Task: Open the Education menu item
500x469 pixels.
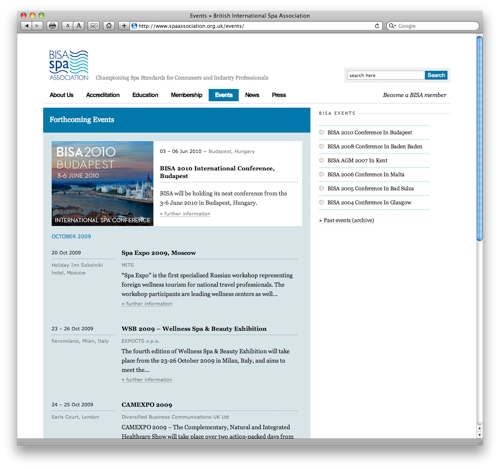Action: (x=145, y=95)
